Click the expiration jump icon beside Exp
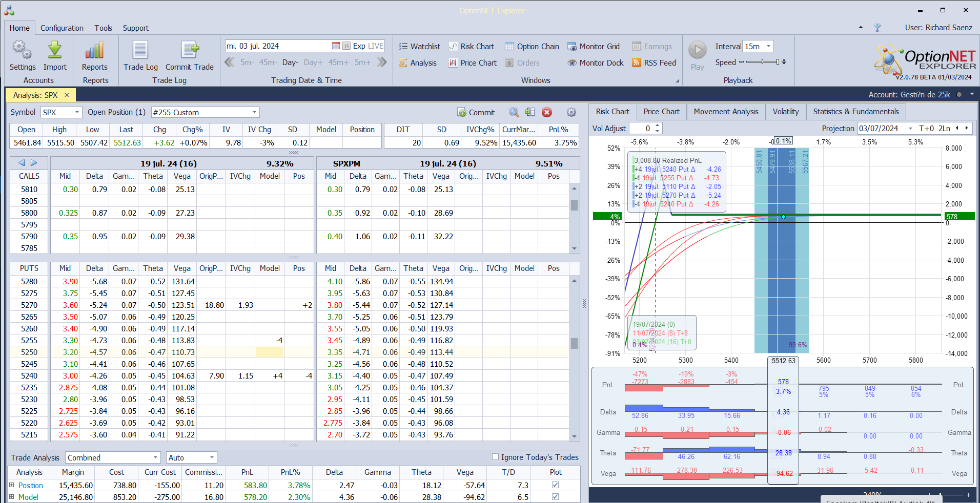980x503 pixels. tap(346, 46)
